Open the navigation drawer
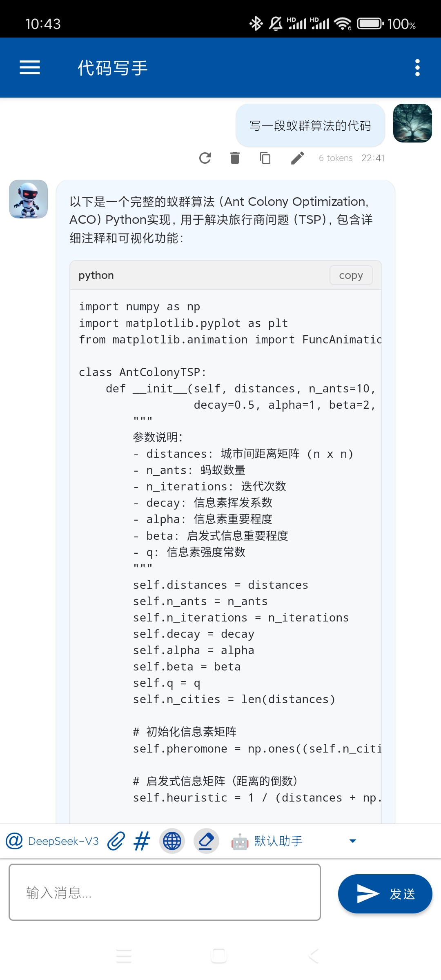 click(29, 67)
